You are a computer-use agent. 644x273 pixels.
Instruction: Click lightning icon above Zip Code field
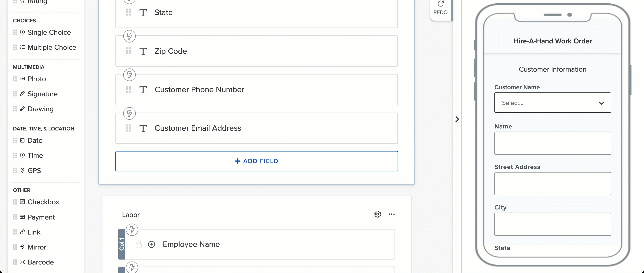[x=129, y=36]
